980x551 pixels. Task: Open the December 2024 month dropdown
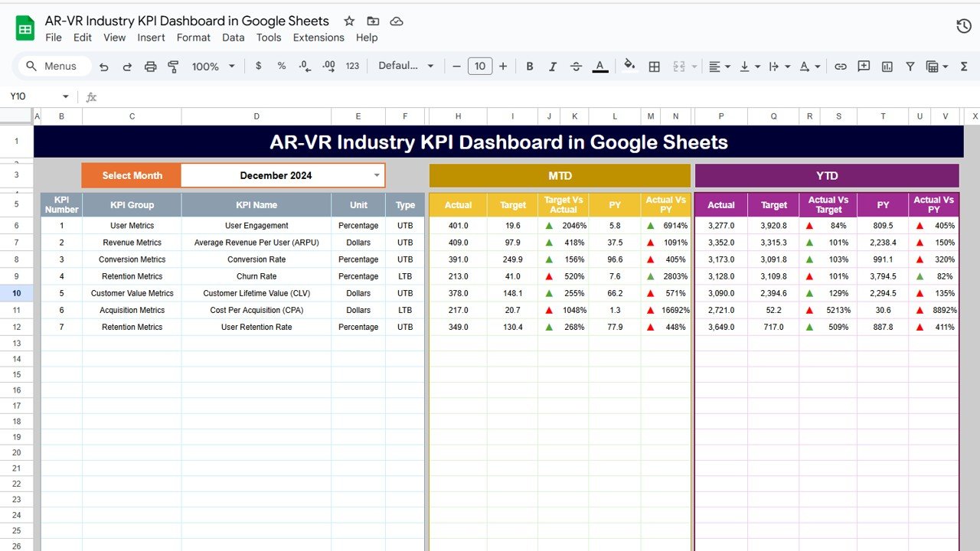376,175
